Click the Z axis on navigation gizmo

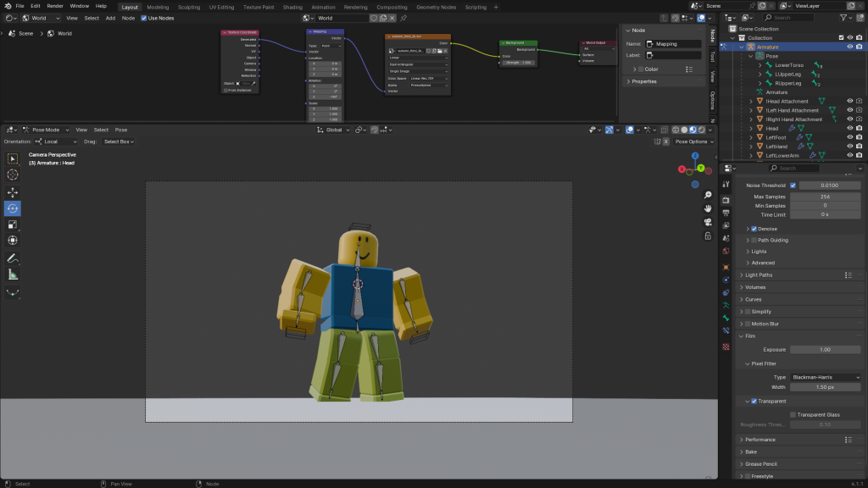point(695,156)
